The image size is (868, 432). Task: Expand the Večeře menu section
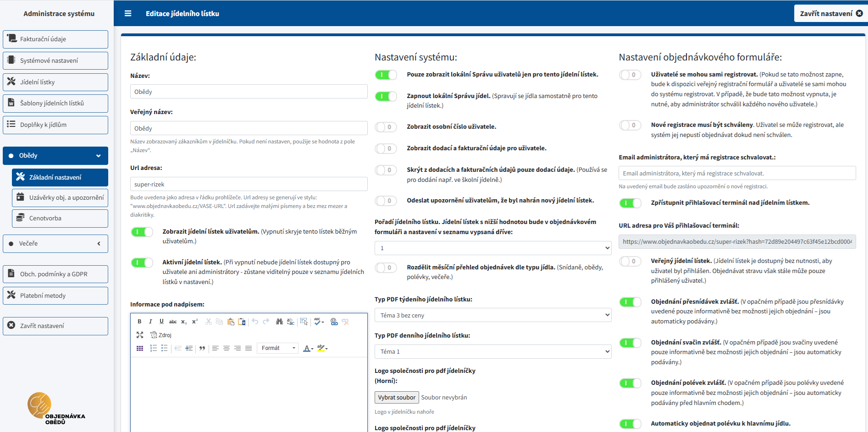pyautogui.click(x=55, y=244)
